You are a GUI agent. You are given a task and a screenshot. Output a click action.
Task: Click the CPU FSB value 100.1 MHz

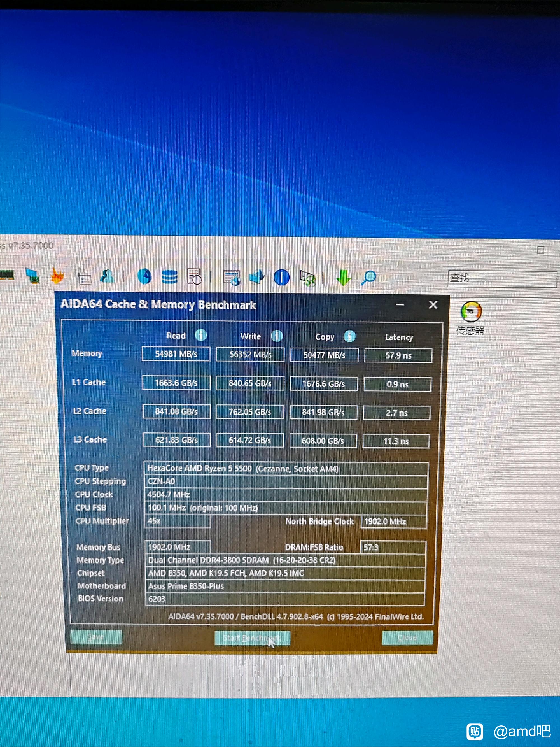point(286,508)
